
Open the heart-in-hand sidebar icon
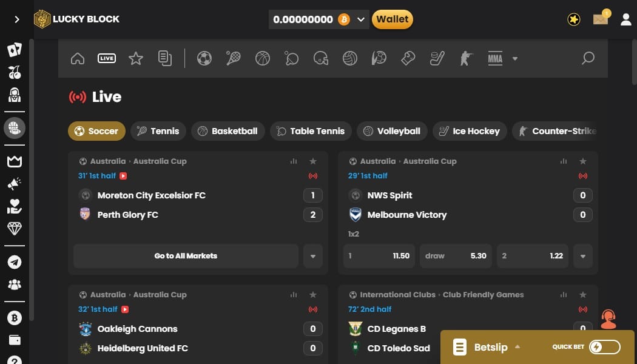point(15,206)
